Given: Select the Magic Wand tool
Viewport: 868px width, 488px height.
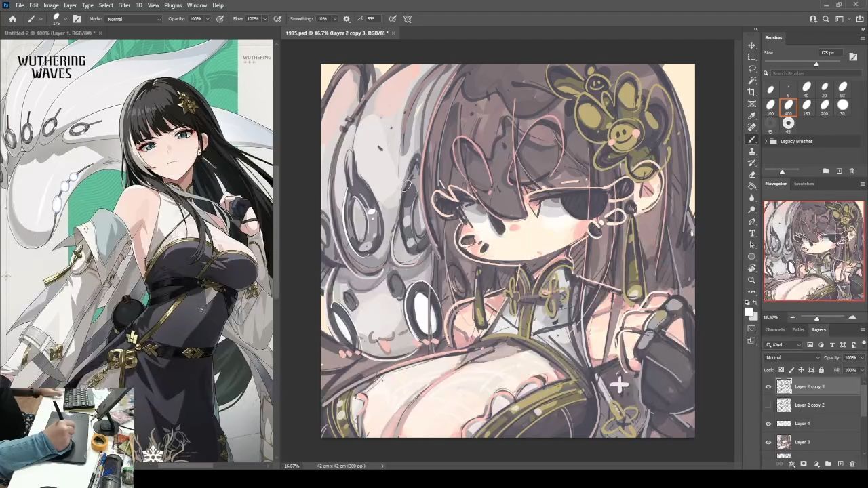Looking at the screenshot, I should pos(752,80).
